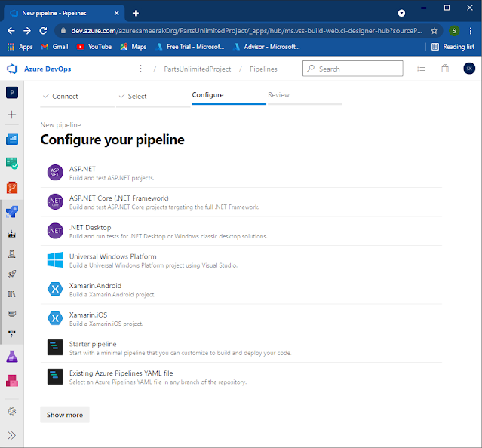The image size is (482, 448).
Task: Open the Maps bookmark
Action: 134,47
